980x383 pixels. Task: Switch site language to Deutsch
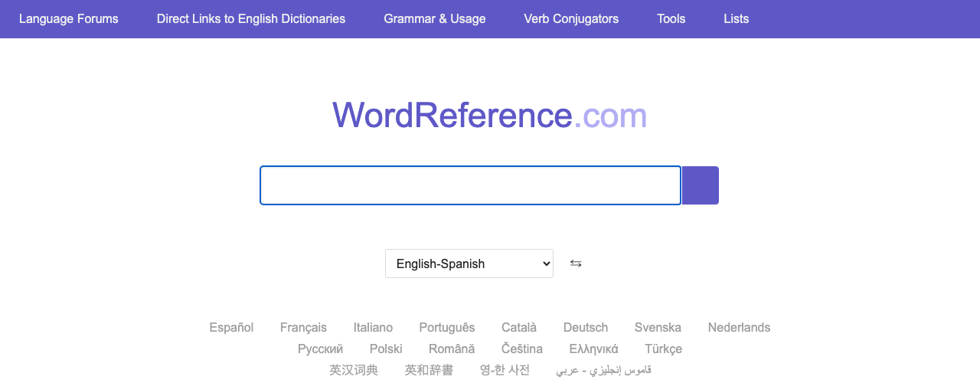tap(586, 328)
